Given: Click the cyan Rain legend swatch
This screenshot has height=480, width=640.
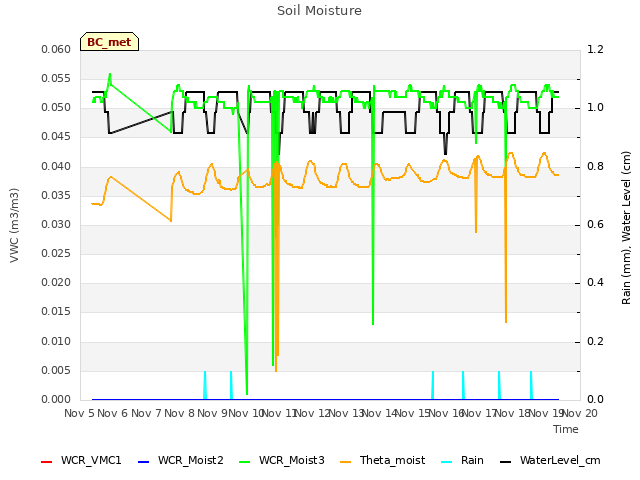Looking at the screenshot, I should coord(447,462).
